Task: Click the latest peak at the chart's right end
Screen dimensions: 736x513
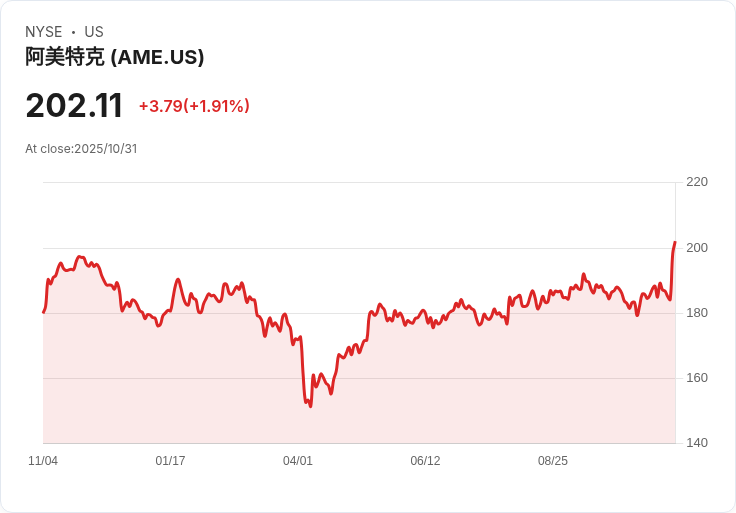Action: coord(675,242)
